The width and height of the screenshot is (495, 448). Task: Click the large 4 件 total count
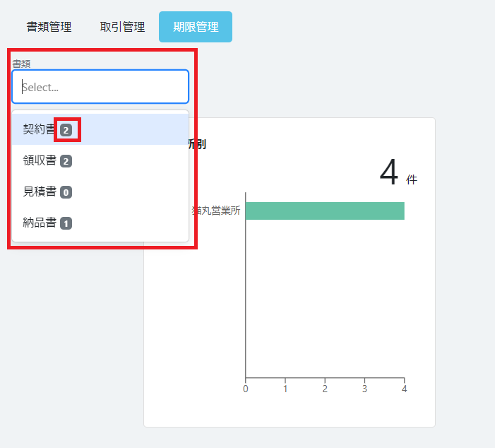coord(390,173)
